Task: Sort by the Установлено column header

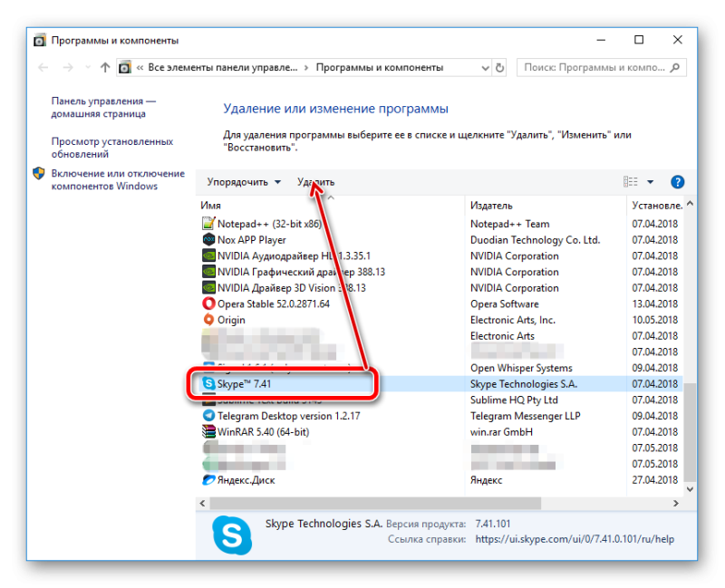Action: point(657,206)
